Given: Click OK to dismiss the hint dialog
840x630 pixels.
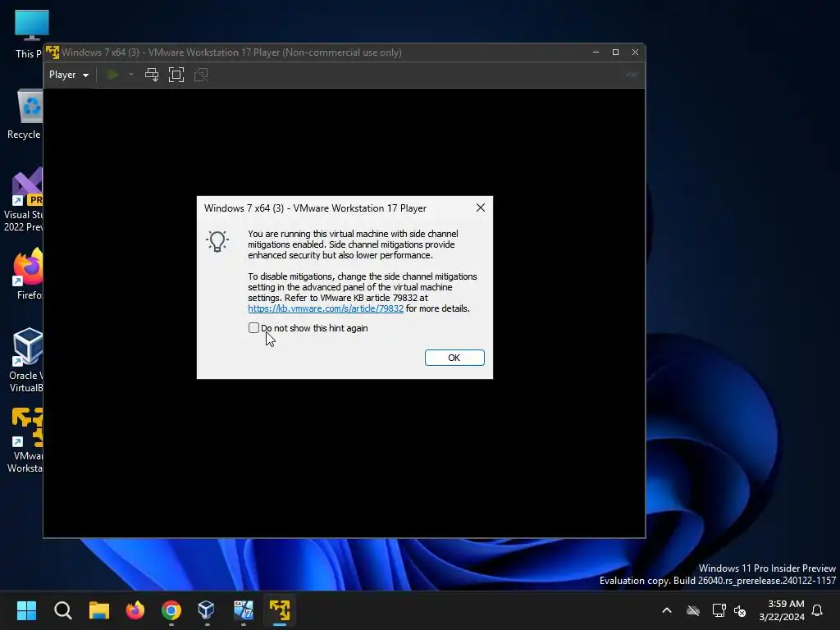Looking at the screenshot, I should [454, 358].
